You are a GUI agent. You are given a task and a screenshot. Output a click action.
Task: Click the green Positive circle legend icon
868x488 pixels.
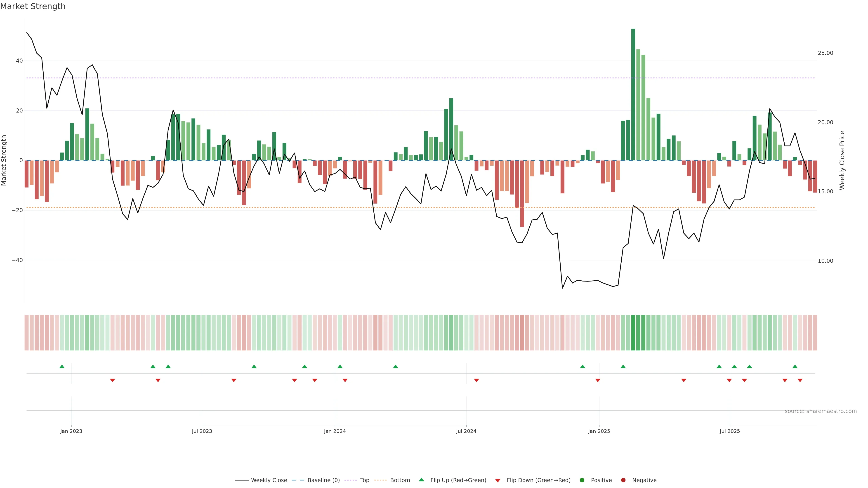(x=582, y=480)
